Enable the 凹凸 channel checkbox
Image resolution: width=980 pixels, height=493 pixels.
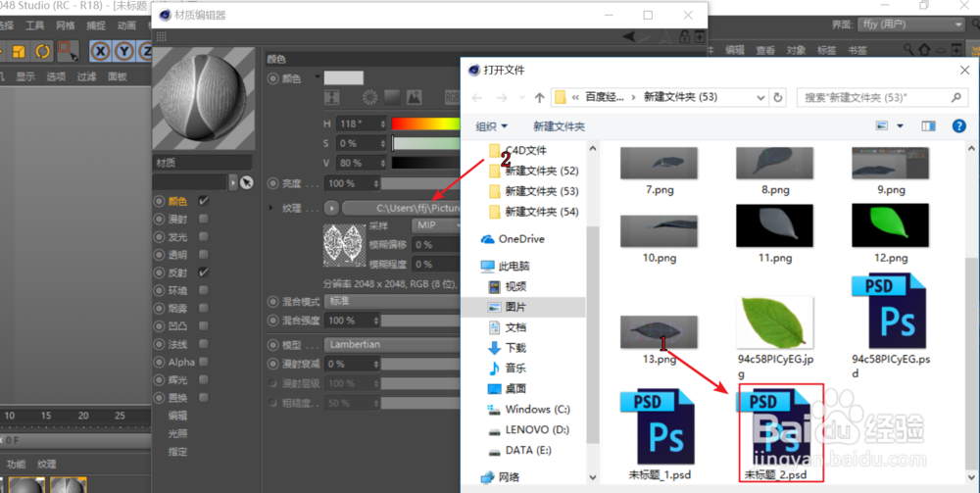tap(204, 326)
